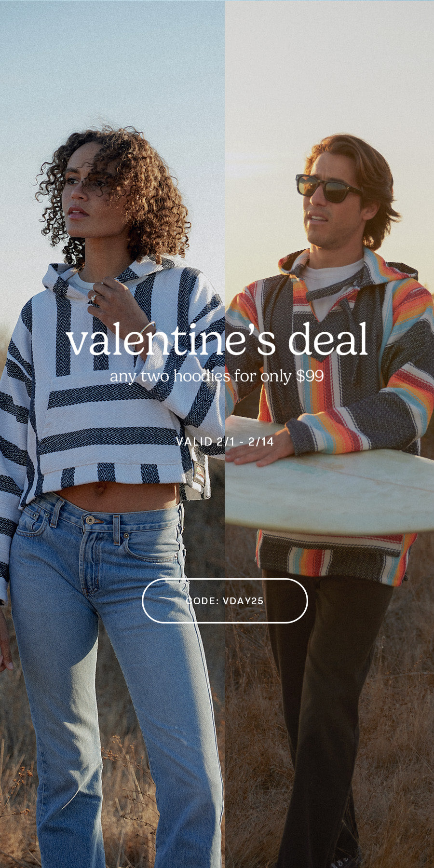Click the any two hoodies for $99 text
The image size is (434, 868).
[x=217, y=376]
